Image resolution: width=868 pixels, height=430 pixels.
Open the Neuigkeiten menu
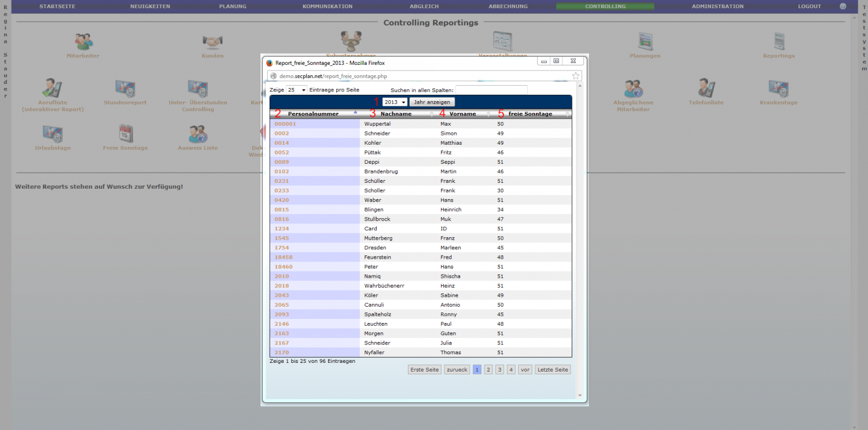[x=150, y=6]
